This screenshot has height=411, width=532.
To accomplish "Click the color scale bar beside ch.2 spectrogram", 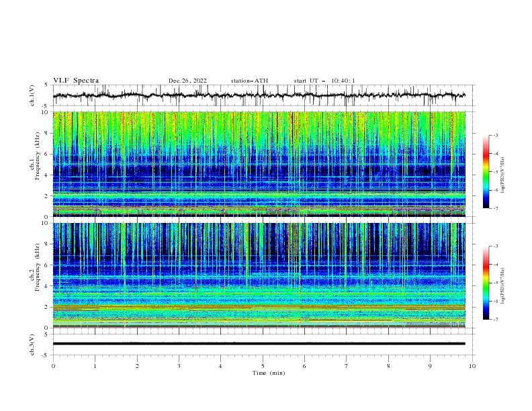I will coord(486,283).
